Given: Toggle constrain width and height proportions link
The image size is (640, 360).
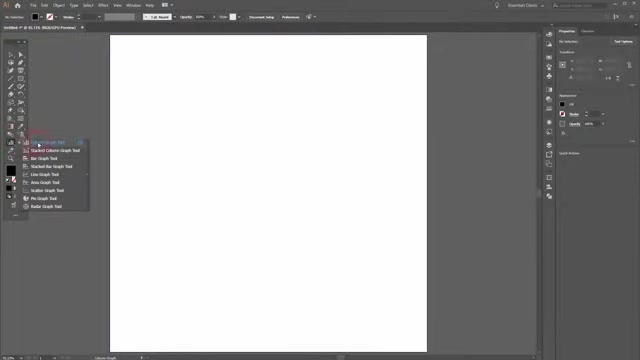Looking at the screenshot, I should [629, 65].
